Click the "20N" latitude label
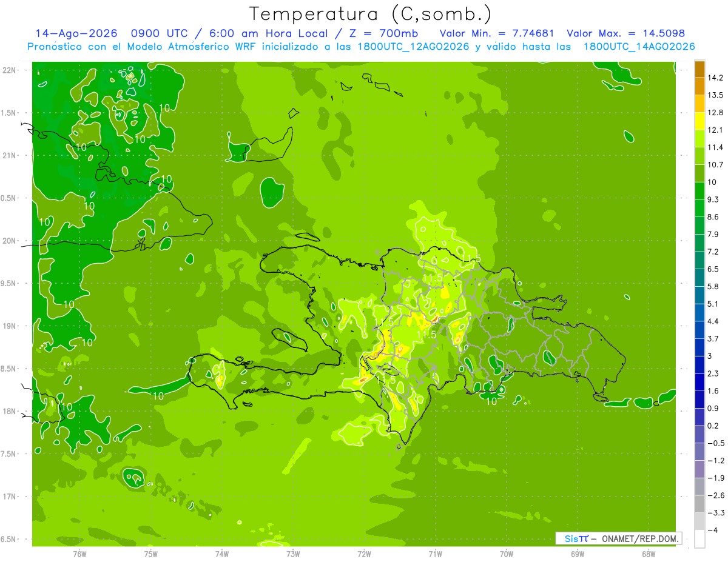Viewport: 728px width, 562px height. pos(10,241)
